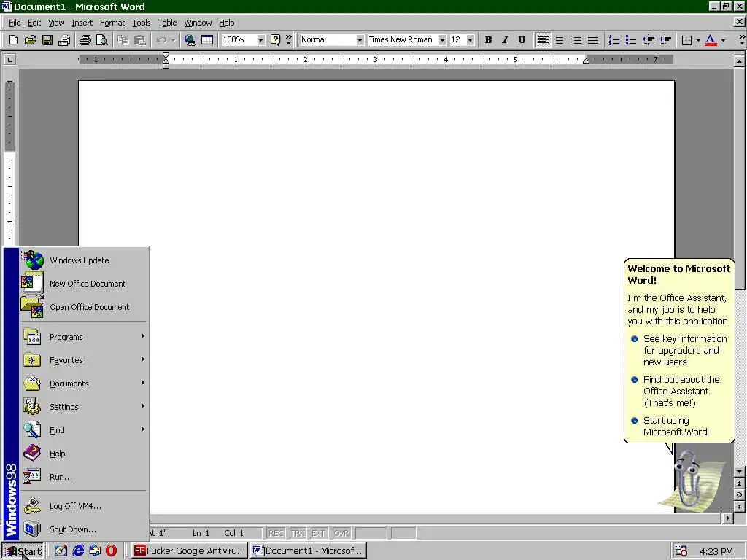Click the horizontal scrollbar right arrow

(x=727, y=518)
